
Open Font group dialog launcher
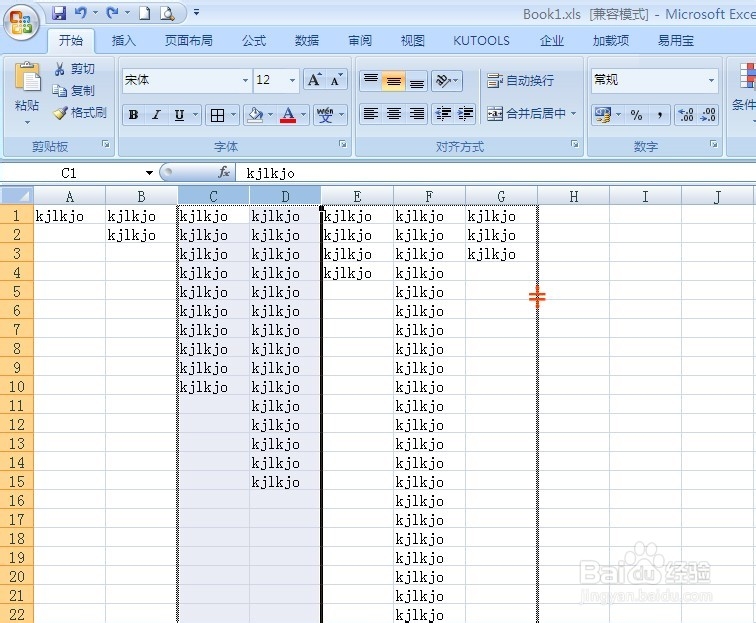click(343, 144)
